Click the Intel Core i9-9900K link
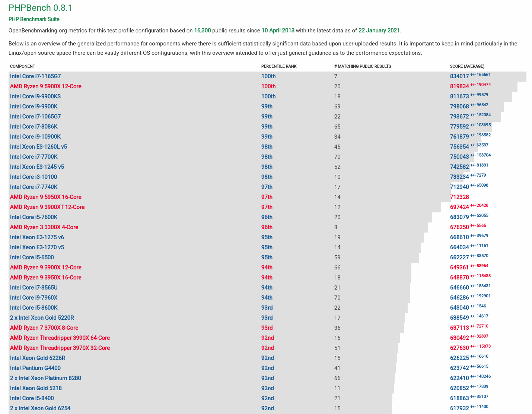 point(34,107)
